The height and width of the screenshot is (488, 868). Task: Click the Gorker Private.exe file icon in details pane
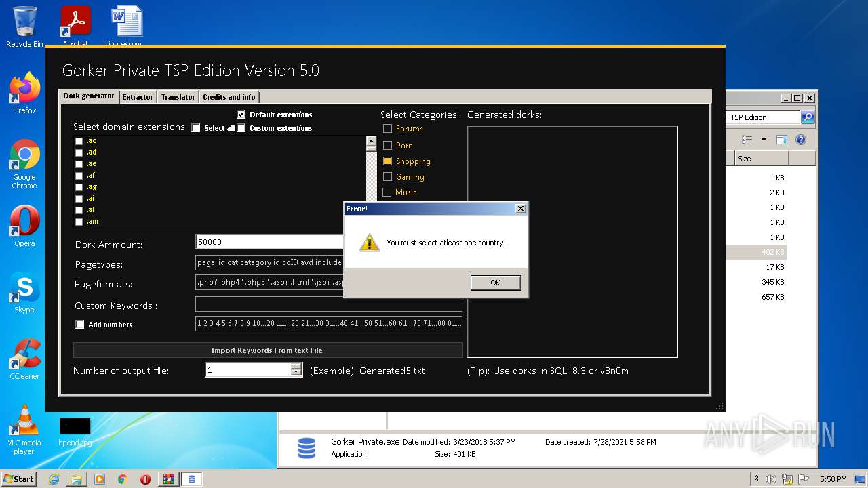(x=307, y=448)
